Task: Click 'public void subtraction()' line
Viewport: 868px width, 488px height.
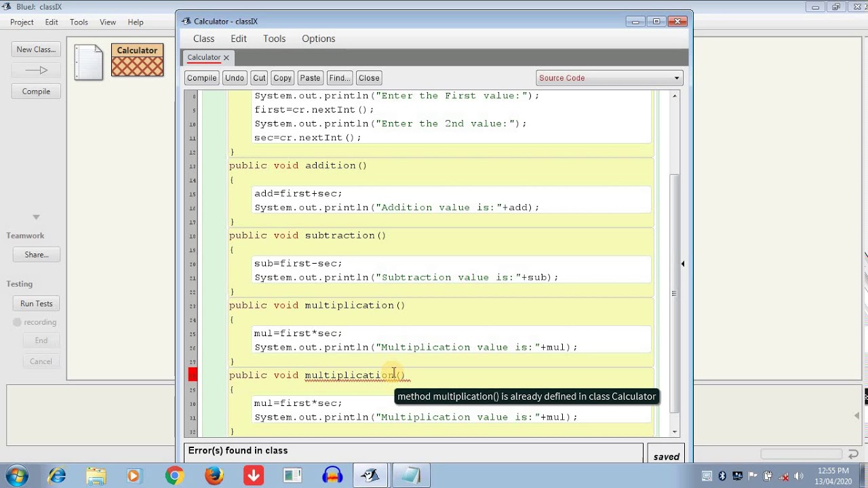Action: [307, 235]
